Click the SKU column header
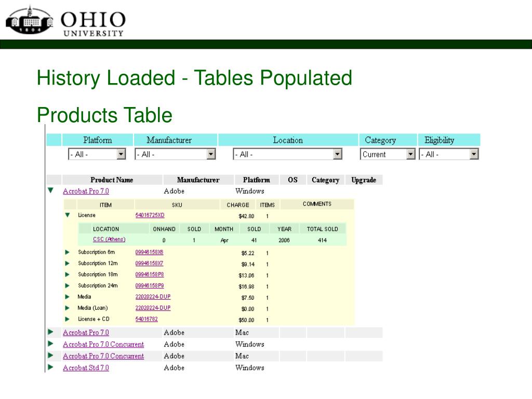The height and width of the screenshot is (399, 532). [177, 205]
